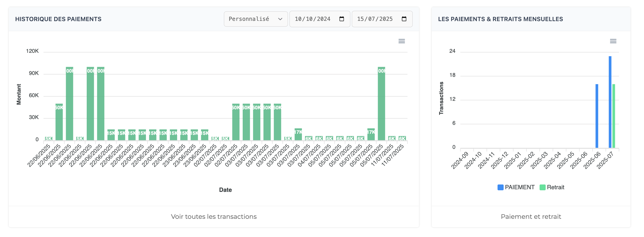Toggle the Retrait legend series

pos(555,187)
